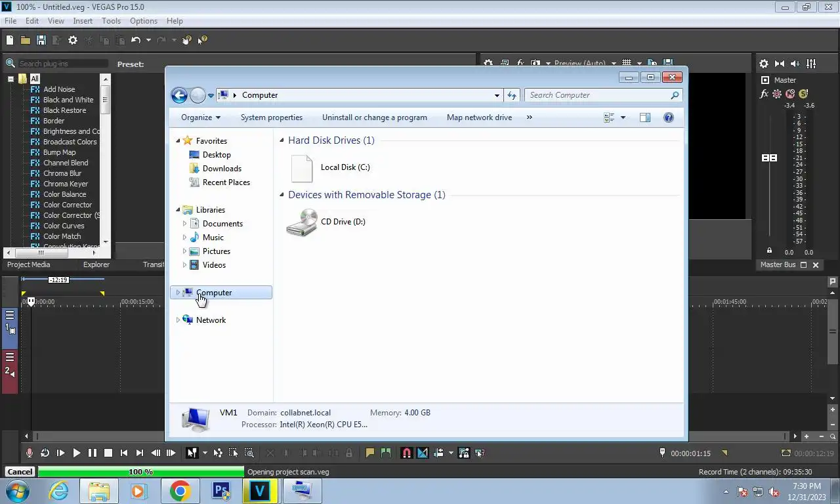Select the Selection Edit tool icon

(x=233, y=453)
